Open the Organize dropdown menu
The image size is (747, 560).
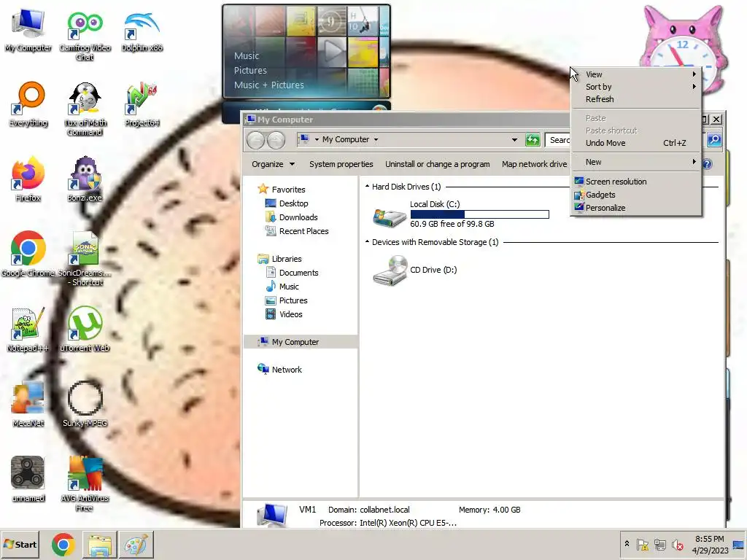pos(273,164)
